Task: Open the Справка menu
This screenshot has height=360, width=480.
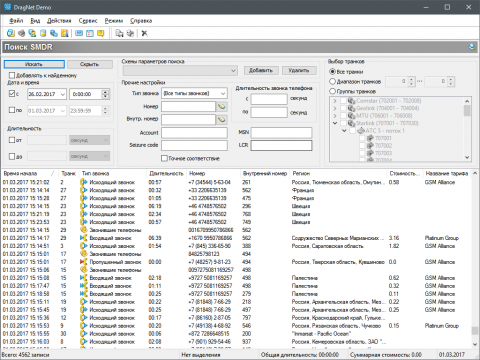Action: pos(141,21)
